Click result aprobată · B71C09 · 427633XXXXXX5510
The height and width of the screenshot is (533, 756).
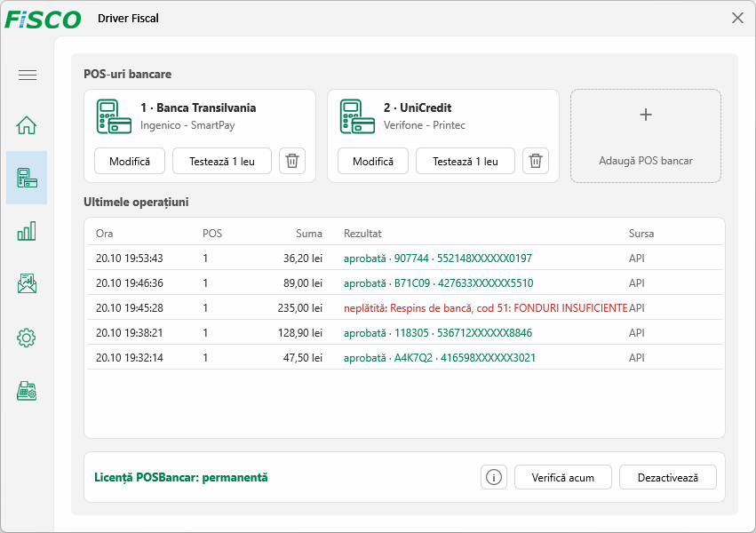click(438, 283)
